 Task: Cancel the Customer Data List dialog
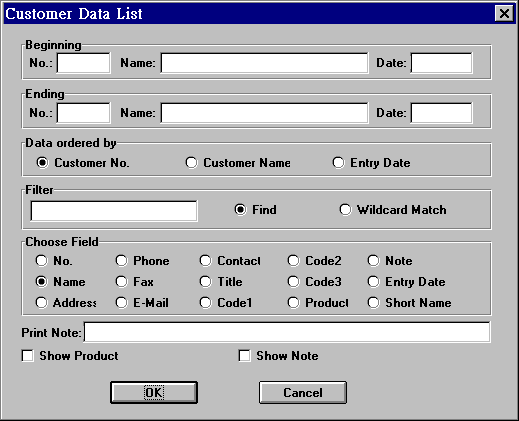point(303,393)
